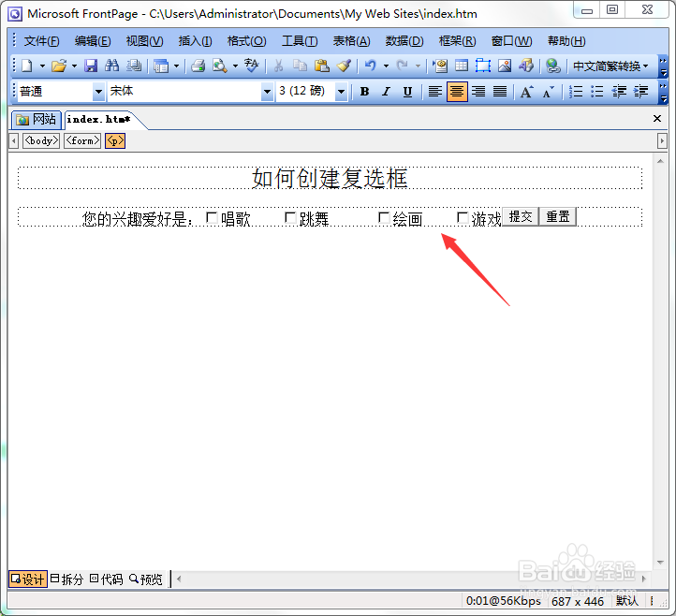This screenshot has height=616, width=676.
Task: Align text right
Action: point(478,92)
